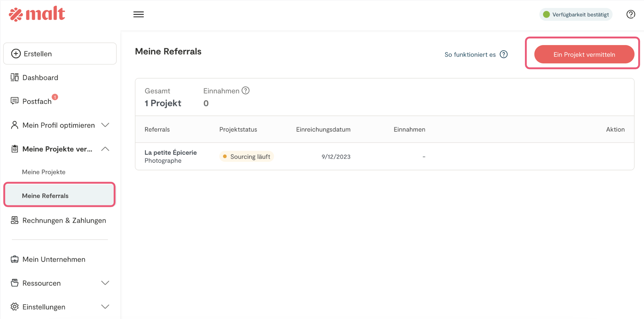Collapse Meine Projekte verwalten section
The image size is (644, 319).
105,149
